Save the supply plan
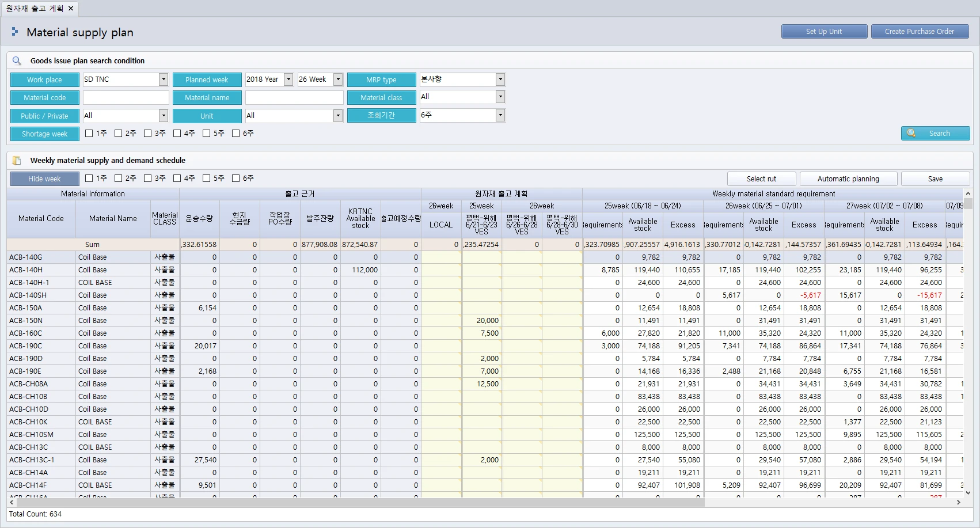980x528 pixels. tap(935, 179)
